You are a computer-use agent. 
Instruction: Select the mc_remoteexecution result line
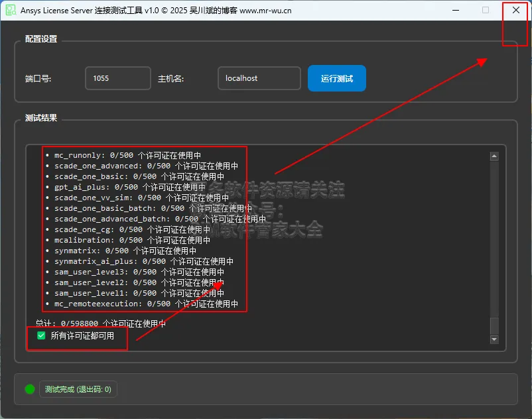pyautogui.click(x=142, y=304)
